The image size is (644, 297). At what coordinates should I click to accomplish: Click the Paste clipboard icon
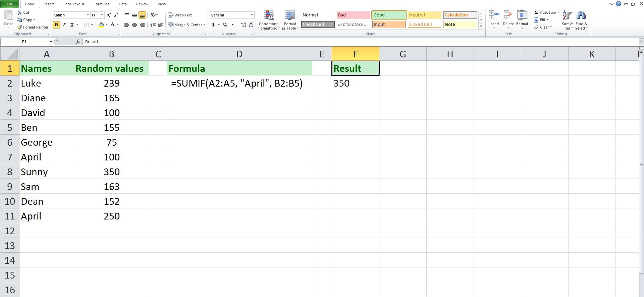[x=8, y=16]
